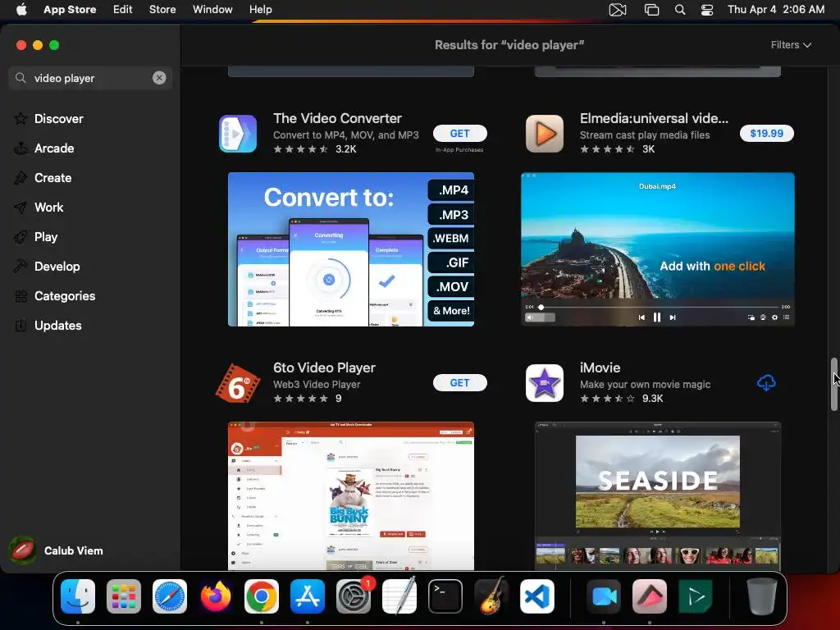The height and width of the screenshot is (630, 840).
Task: Open the pink arrow app in the Dock
Action: pos(650,596)
